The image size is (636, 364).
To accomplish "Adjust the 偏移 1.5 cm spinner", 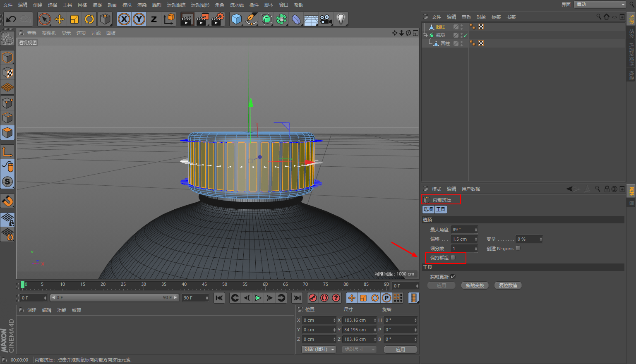I will pos(476,239).
